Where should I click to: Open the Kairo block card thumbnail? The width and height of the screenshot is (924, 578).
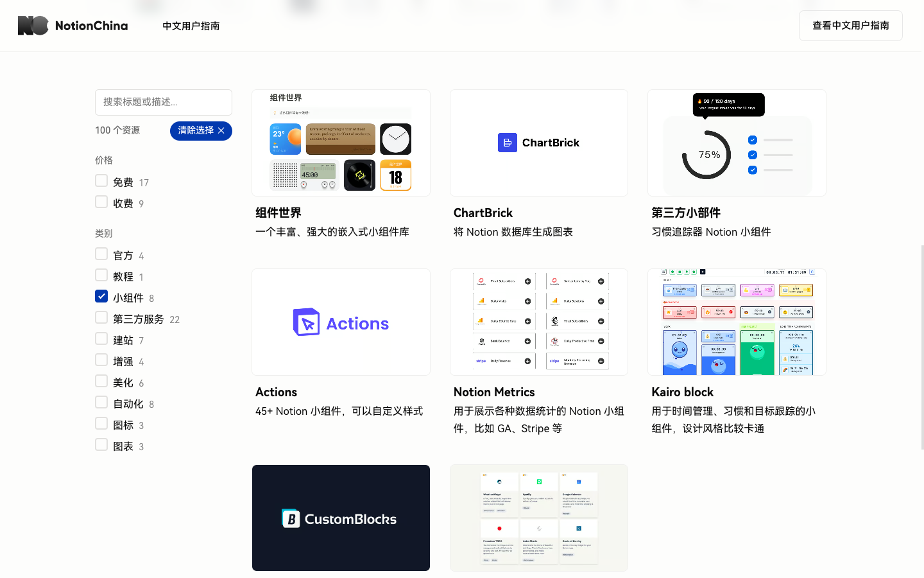click(737, 322)
